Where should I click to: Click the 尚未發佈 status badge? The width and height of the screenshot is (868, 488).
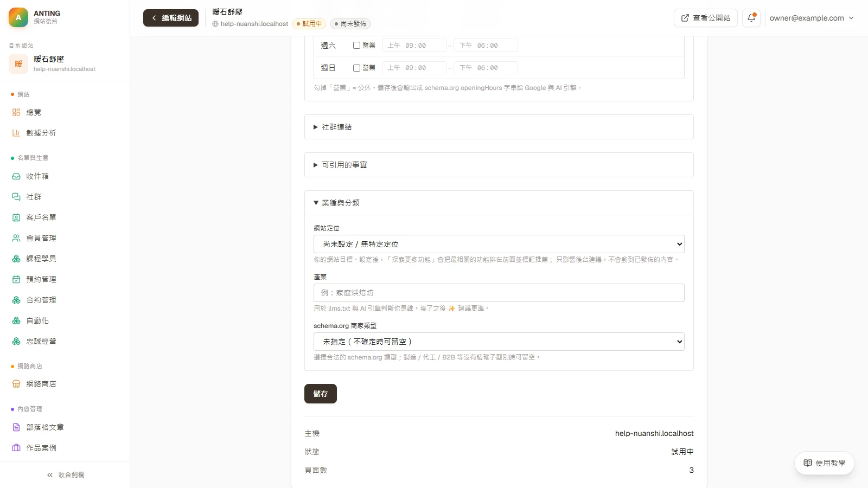[350, 24]
